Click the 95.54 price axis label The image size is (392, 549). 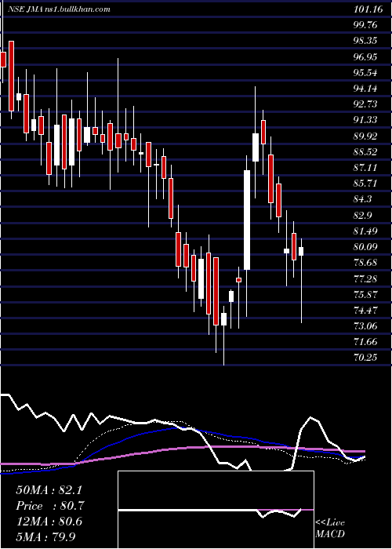(365, 73)
